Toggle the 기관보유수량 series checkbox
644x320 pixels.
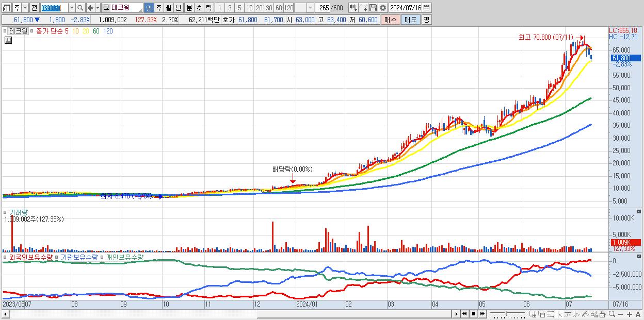click(57, 256)
